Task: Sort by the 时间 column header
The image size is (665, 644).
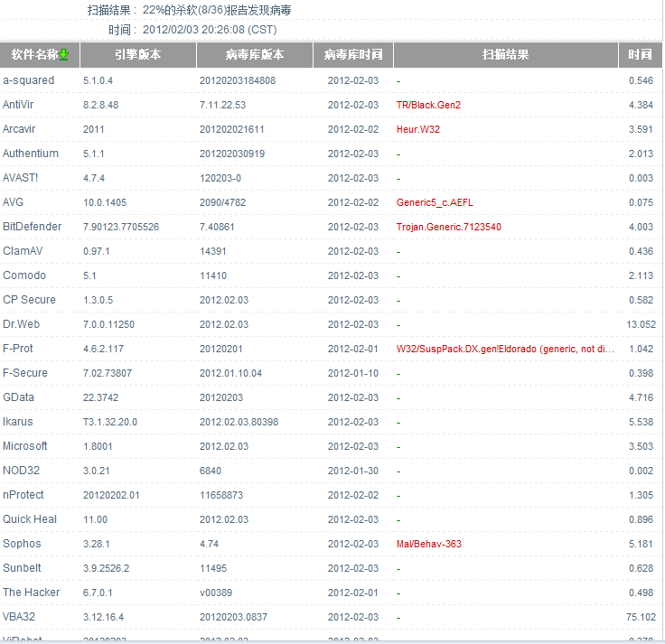Action: click(x=640, y=55)
